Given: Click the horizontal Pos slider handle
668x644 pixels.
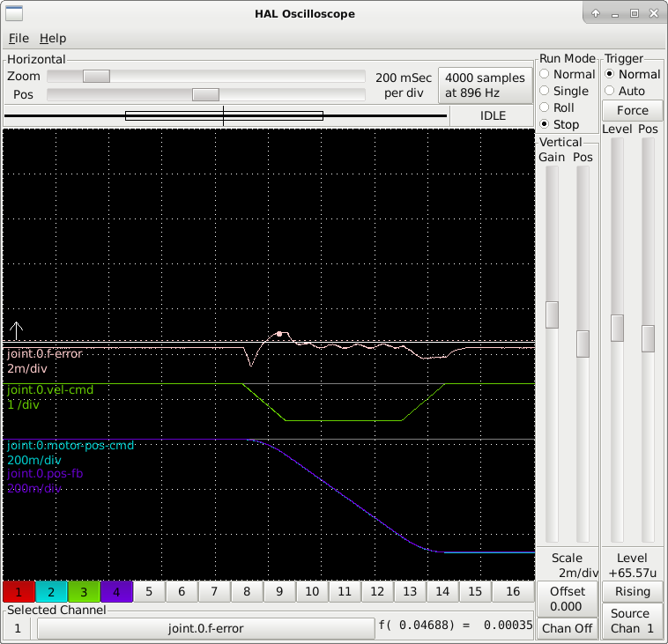Looking at the screenshot, I should coord(205,94).
